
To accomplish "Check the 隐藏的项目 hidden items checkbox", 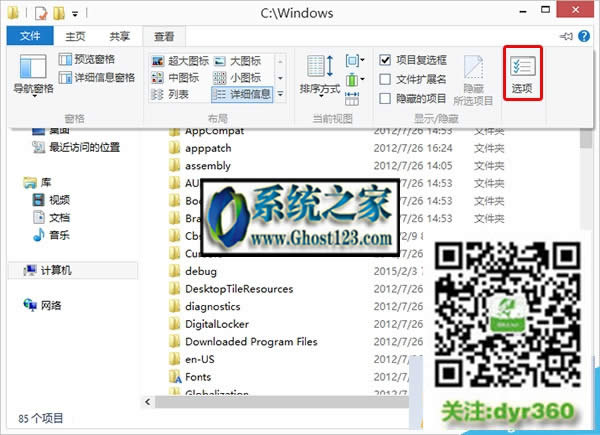I will 386,98.
